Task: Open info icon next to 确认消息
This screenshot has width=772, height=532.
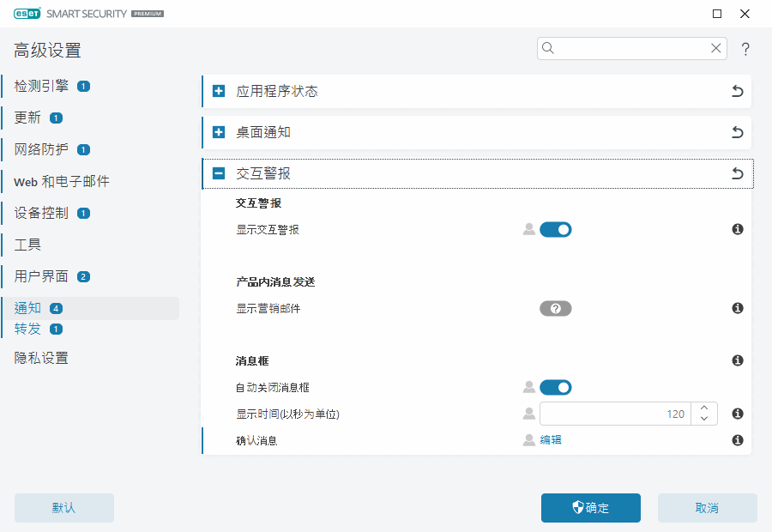Action: click(737, 440)
